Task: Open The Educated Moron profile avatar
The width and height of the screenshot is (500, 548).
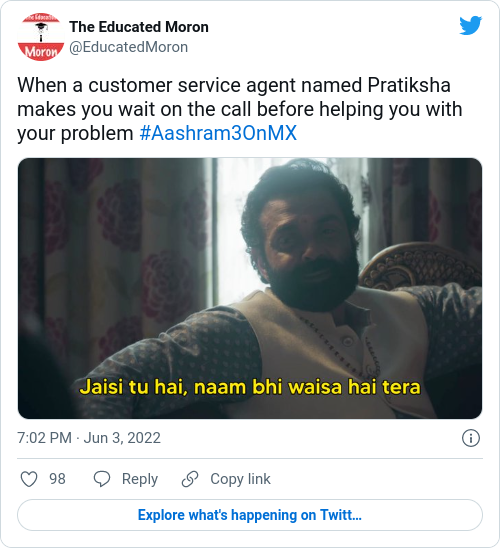Action: 41,37
